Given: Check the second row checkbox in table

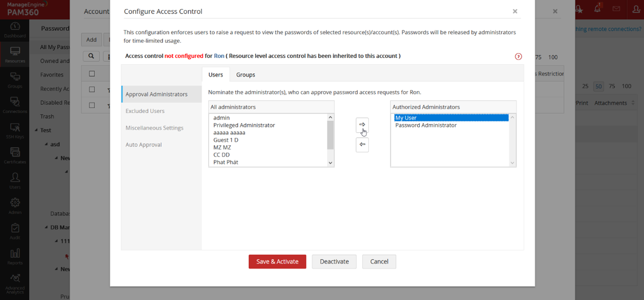Looking at the screenshot, I should [x=92, y=105].
